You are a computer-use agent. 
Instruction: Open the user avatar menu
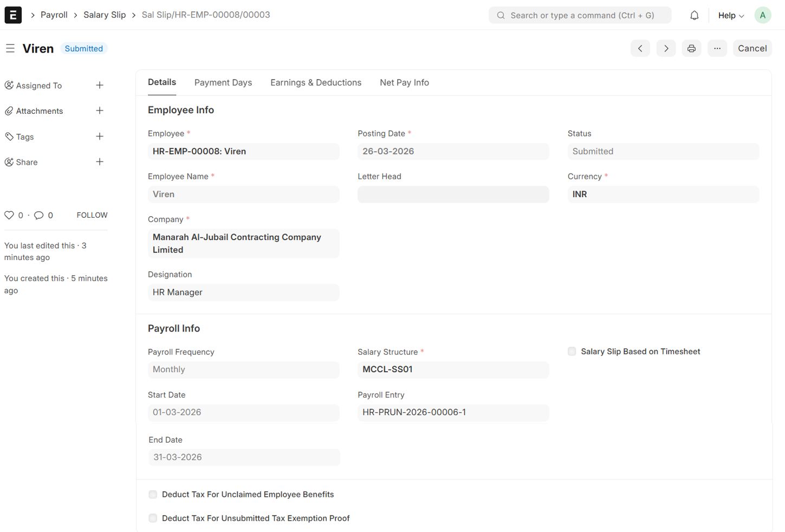pyautogui.click(x=762, y=15)
